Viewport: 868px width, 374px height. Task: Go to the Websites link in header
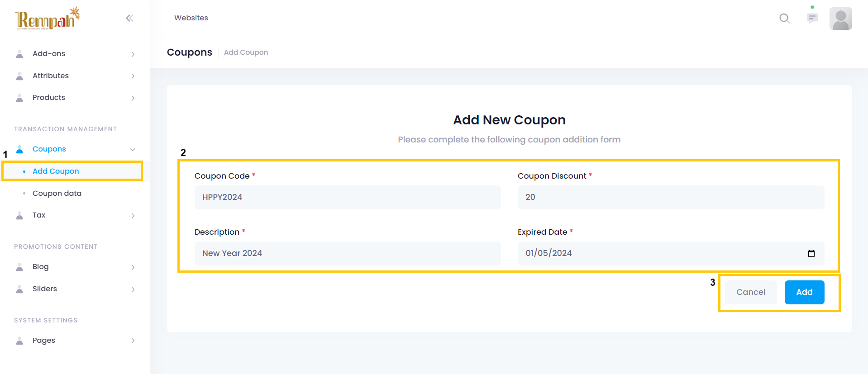point(191,18)
